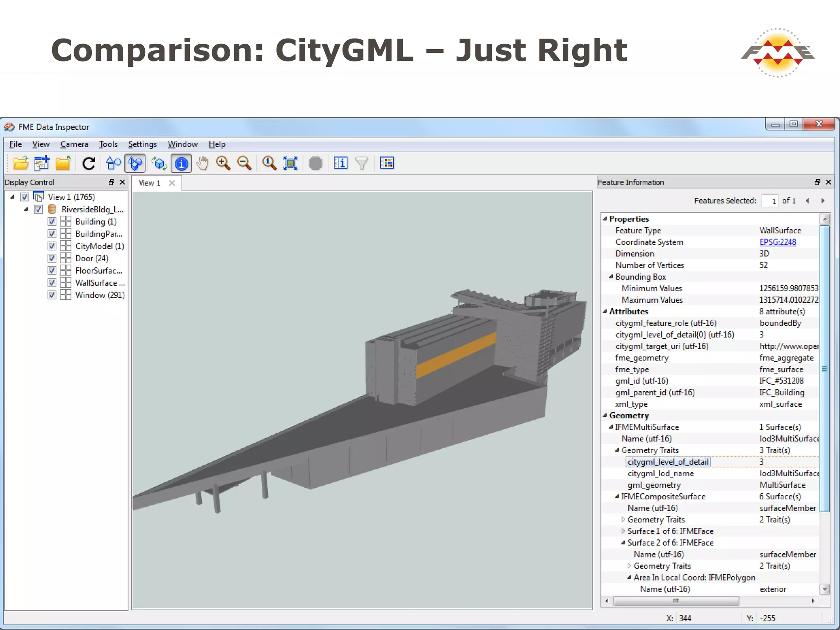Open the Window menu
840x630 pixels.
pos(183,144)
